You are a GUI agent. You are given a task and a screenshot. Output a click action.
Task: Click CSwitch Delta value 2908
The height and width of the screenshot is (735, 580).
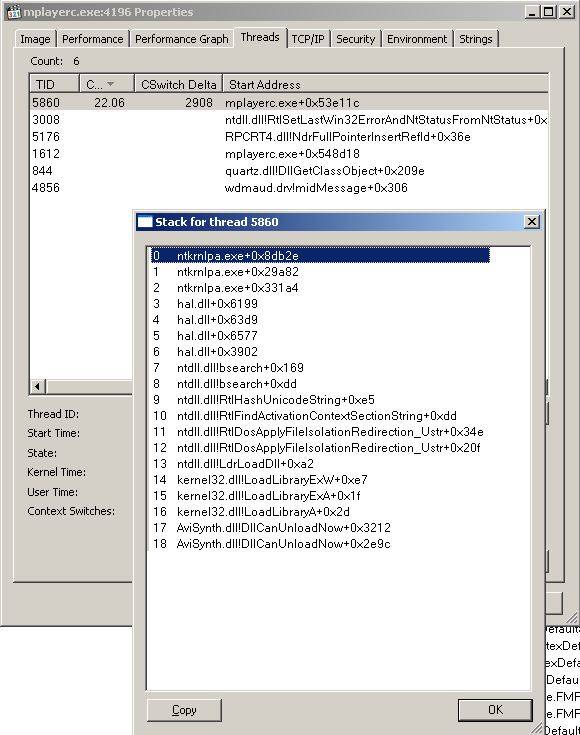pos(199,103)
